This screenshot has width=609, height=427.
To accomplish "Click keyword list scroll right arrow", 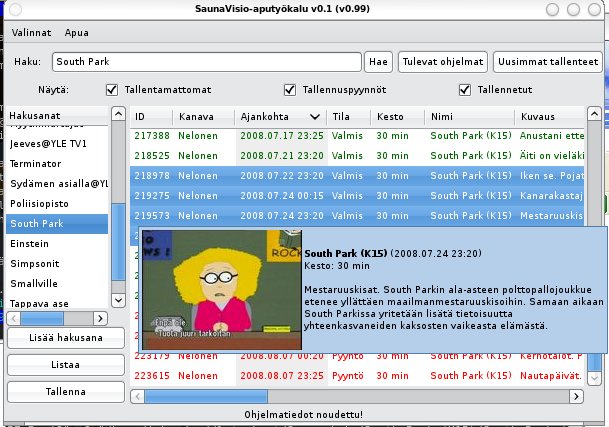I will [x=101, y=319].
